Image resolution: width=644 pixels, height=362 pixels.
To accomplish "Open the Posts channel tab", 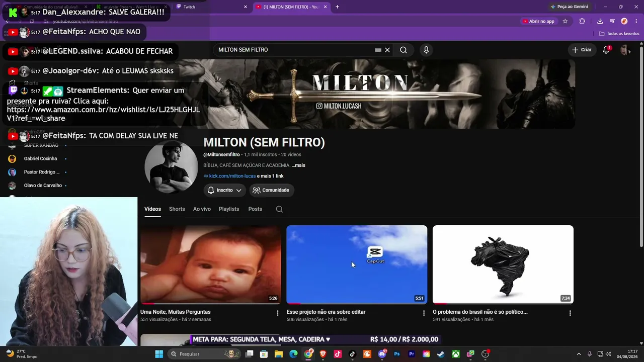I will (255, 209).
